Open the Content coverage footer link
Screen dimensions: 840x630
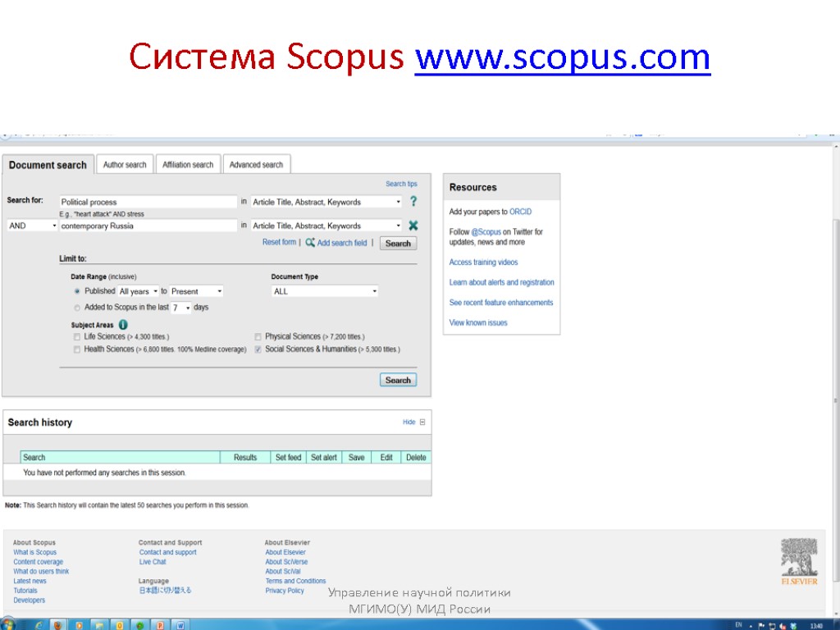[38, 562]
